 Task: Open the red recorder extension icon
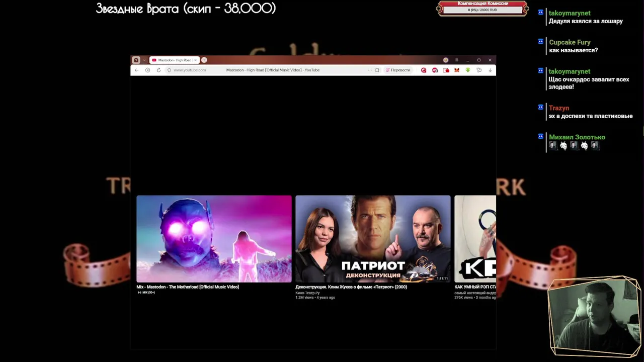[x=446, y=70]
